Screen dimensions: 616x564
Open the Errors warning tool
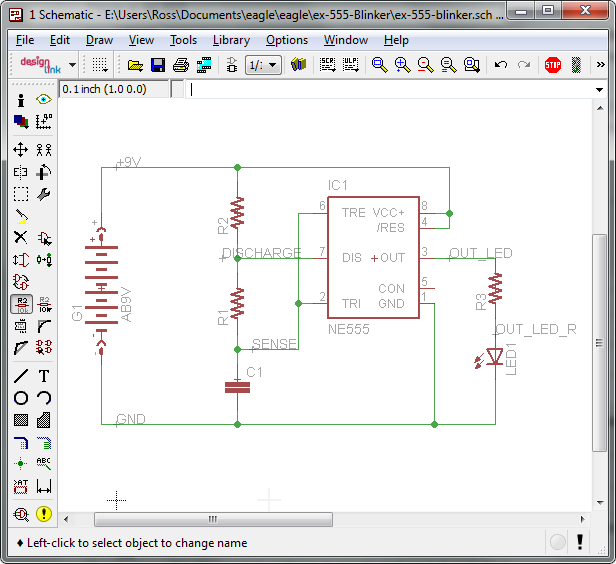click(44, 514)
